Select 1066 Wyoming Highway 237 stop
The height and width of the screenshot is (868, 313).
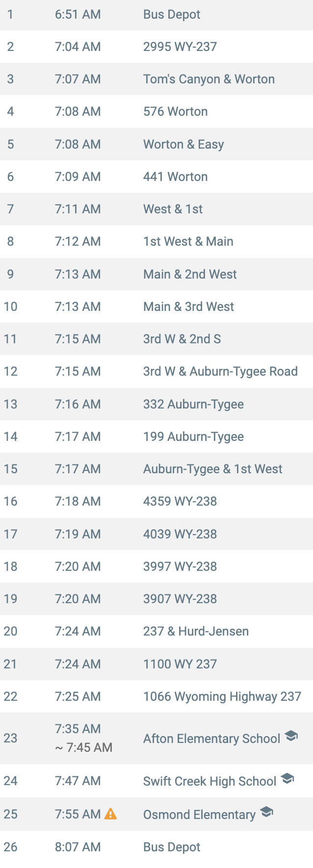tap(156, 696)
